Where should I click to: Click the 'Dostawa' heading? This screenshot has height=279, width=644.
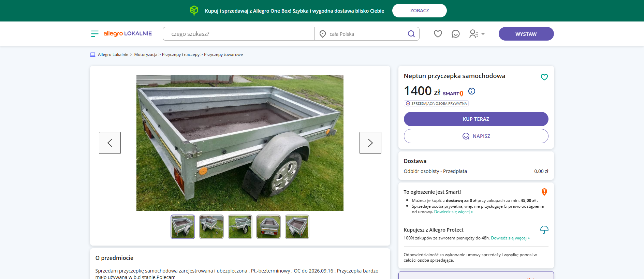pos(415,161)
